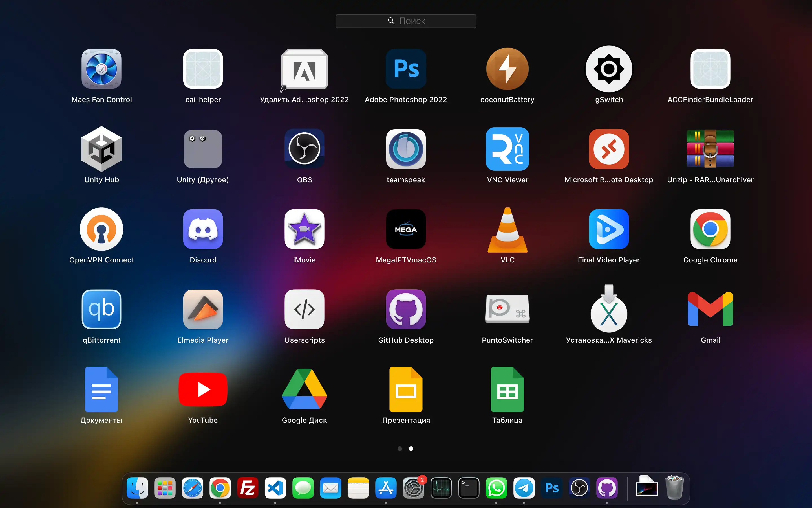Open Telegram from the Dock
The height and width of the screenshot is (508, 812).
(x=524, y=488)
